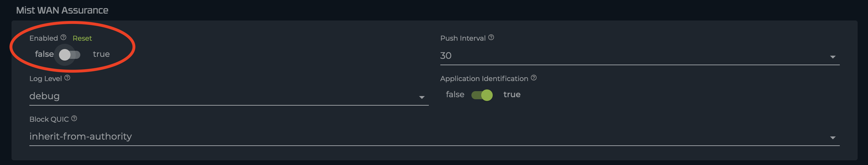This screenshot has height=165, width=868.
Task: Click the inherit-from-authority value field
Action: (x=81, y=136)
